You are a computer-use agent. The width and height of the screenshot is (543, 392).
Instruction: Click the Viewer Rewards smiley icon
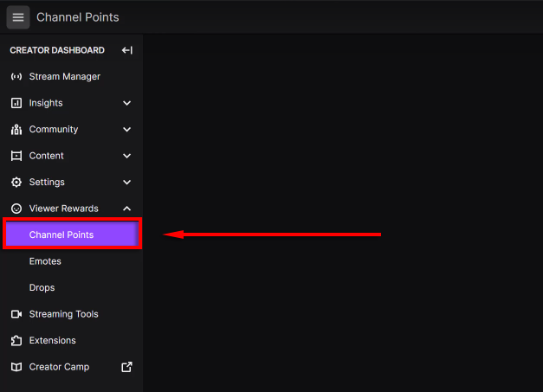tap(16, 209)
